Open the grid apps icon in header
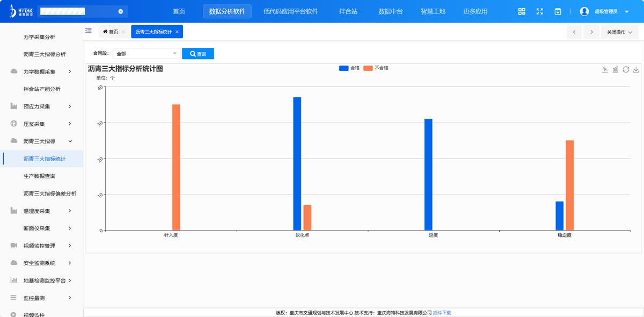644x317 pixels. pyautogui.click(x=522, y=11)
